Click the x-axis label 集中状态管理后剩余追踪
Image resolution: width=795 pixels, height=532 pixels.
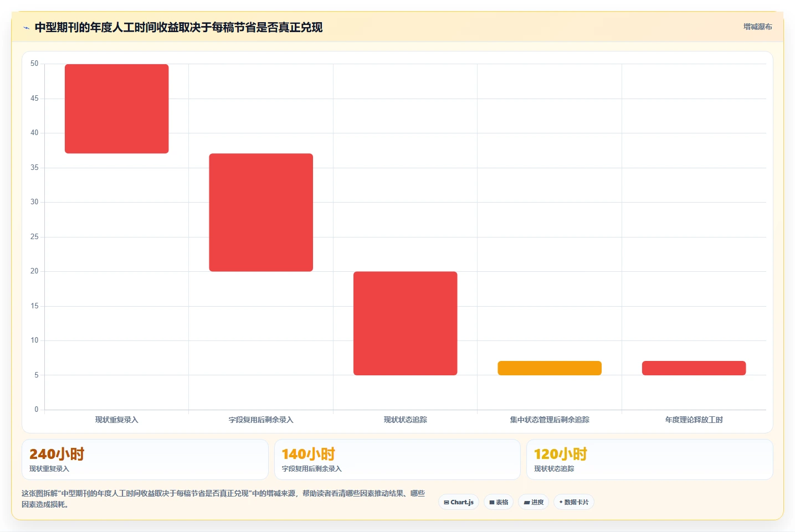pyautogui.click(x=550, y=420)
